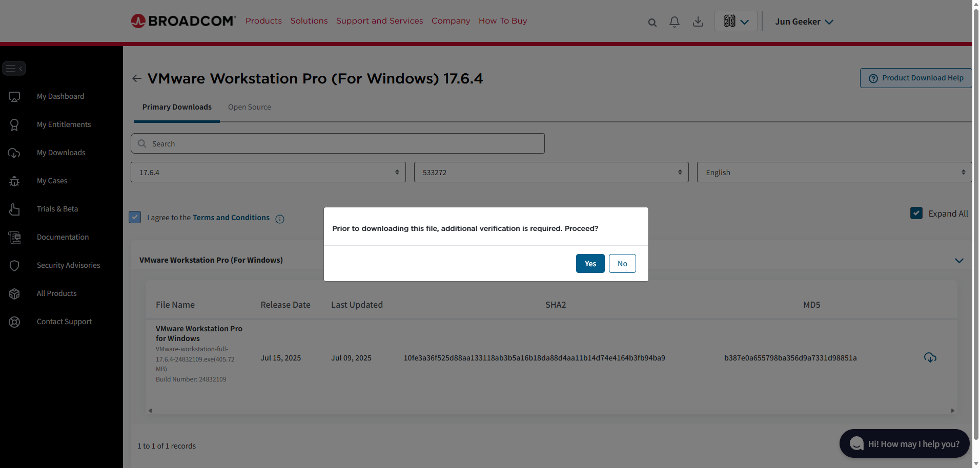Open the site search magnifier icon
Image resolution: width=980 pixels, height=468 pixels.
point(652,23)
